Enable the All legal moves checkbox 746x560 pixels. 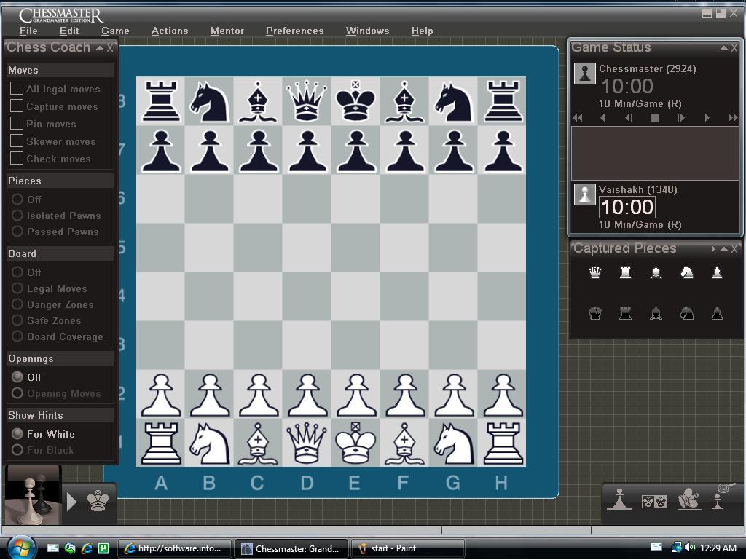pyautogui.click(x=17, y=88)
